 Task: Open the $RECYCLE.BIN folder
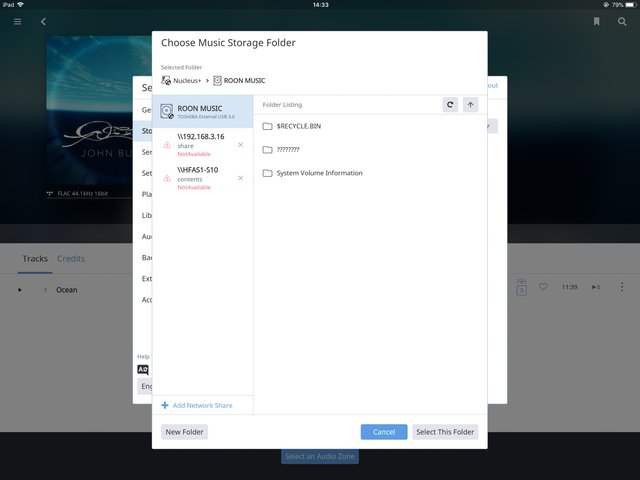click(x=298, y=126)
